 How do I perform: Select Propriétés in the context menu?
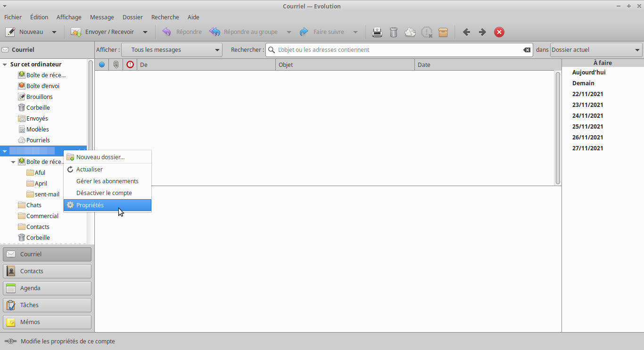[x=107, y=205]
